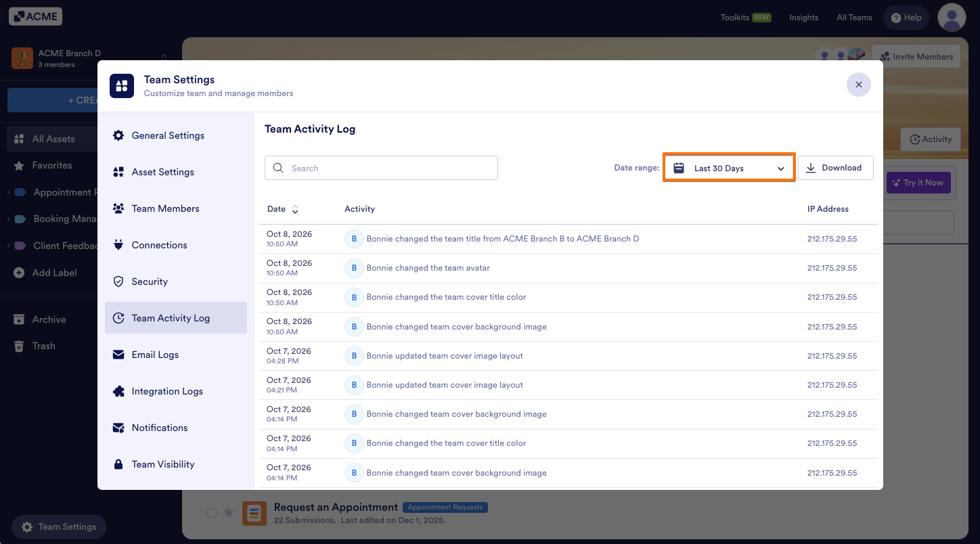Click the Invite Members button
980x544 pixels.
916,57
